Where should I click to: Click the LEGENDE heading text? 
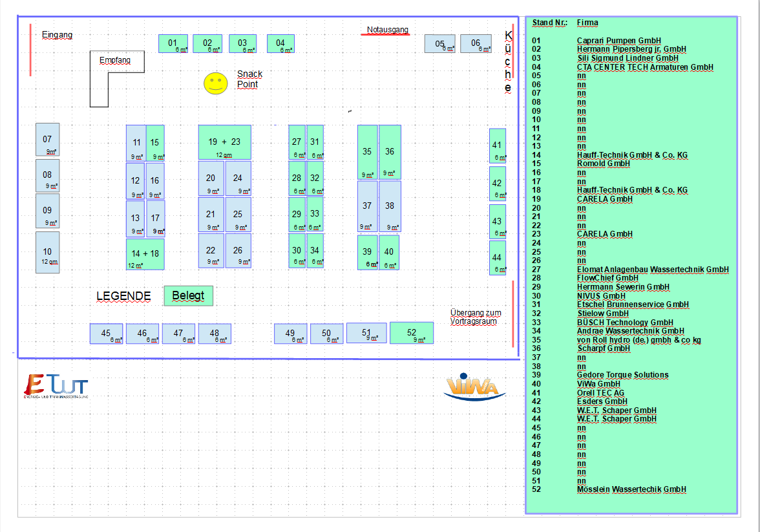[x=123, y=296]
